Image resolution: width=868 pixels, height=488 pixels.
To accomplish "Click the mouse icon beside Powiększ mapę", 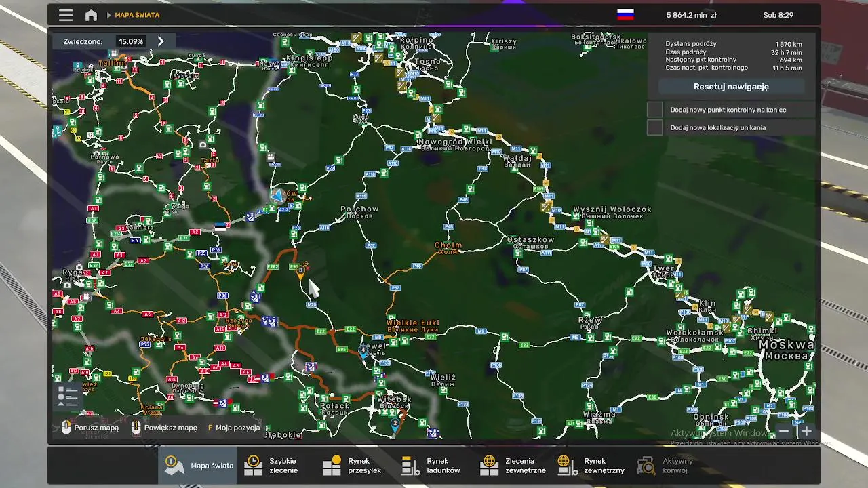I will pyautogui.click(x=136, y=428).
